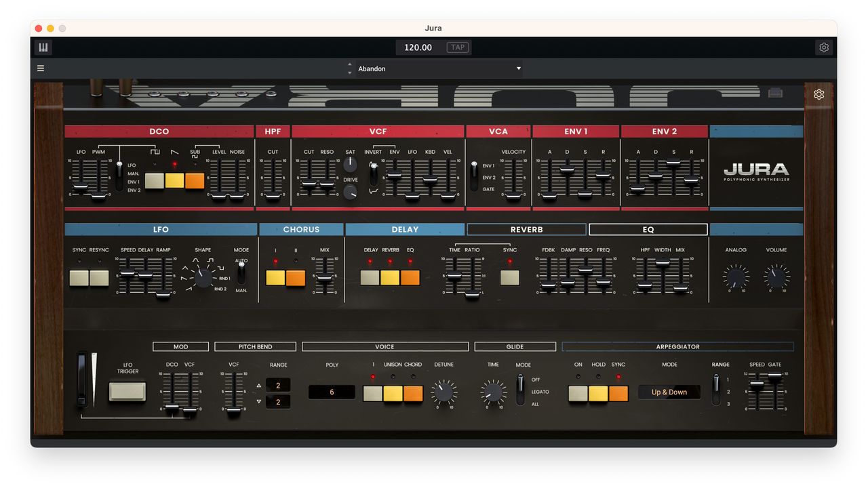Click the delay FDBK slider handle
868x488 pixels.
[x=548, y=285]
